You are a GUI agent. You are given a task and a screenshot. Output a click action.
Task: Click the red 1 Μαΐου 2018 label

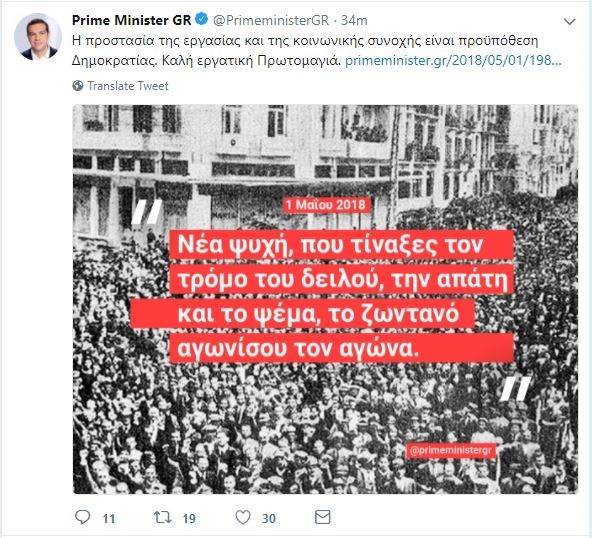(326, 205)
